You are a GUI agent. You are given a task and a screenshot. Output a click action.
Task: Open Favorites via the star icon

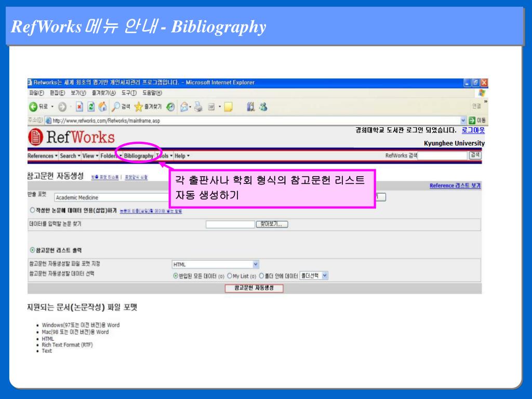pyautogui.click(x=138, y=107)
